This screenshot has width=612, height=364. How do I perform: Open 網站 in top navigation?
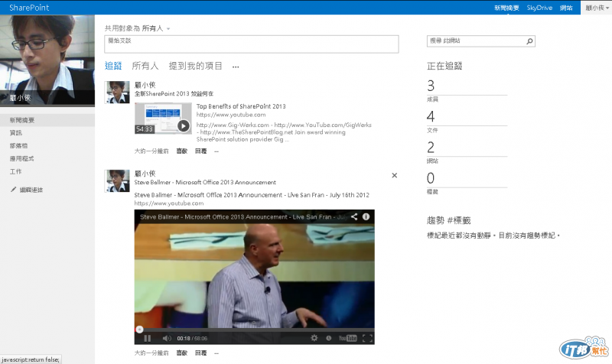pyautogui.click(x=566, y=8)
